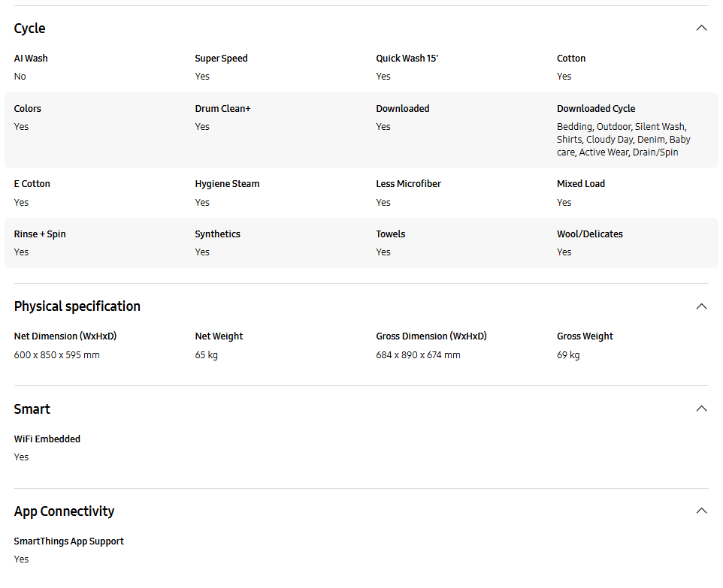Collapse the Smart section chevron
The image size is (723, 588).
click(x=701, y=409)
